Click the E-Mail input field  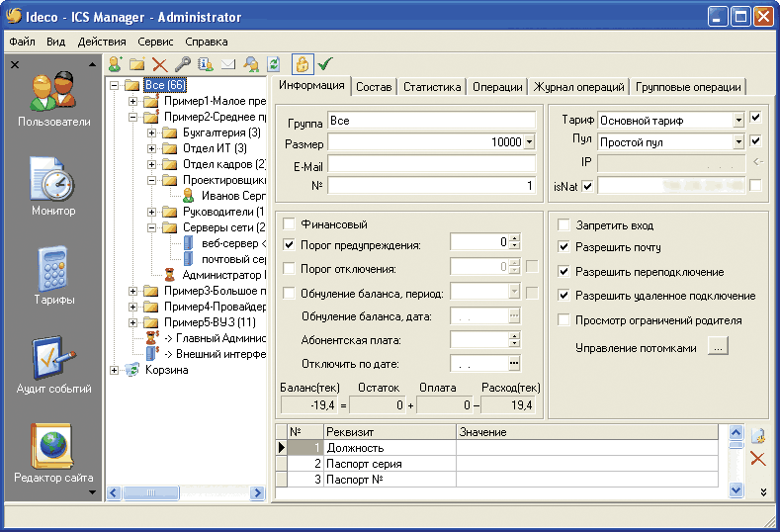(431, 164)
